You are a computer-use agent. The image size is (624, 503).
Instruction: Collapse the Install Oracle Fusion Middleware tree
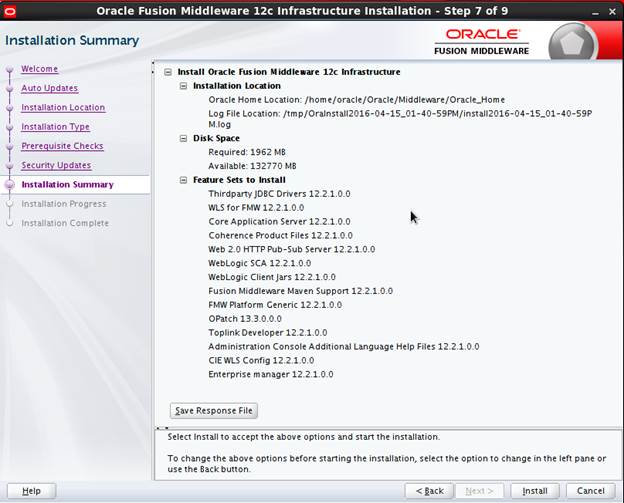[x=168, y=72]
